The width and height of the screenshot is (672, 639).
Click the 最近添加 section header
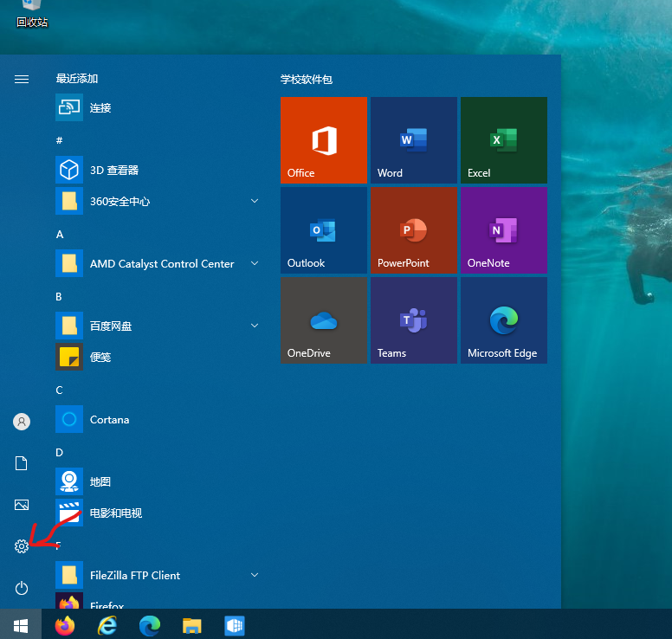(x=77, y=79)
